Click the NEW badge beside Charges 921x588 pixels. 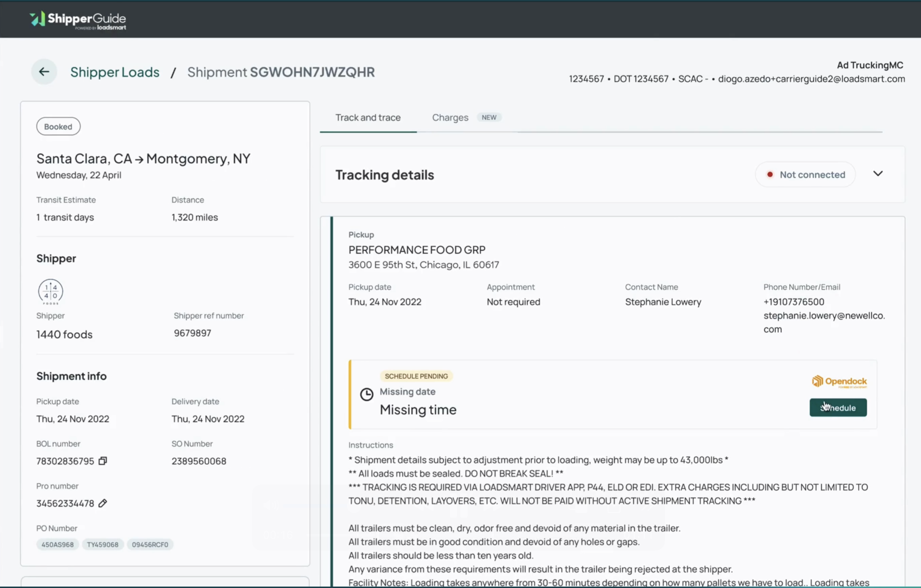[489, 117]
